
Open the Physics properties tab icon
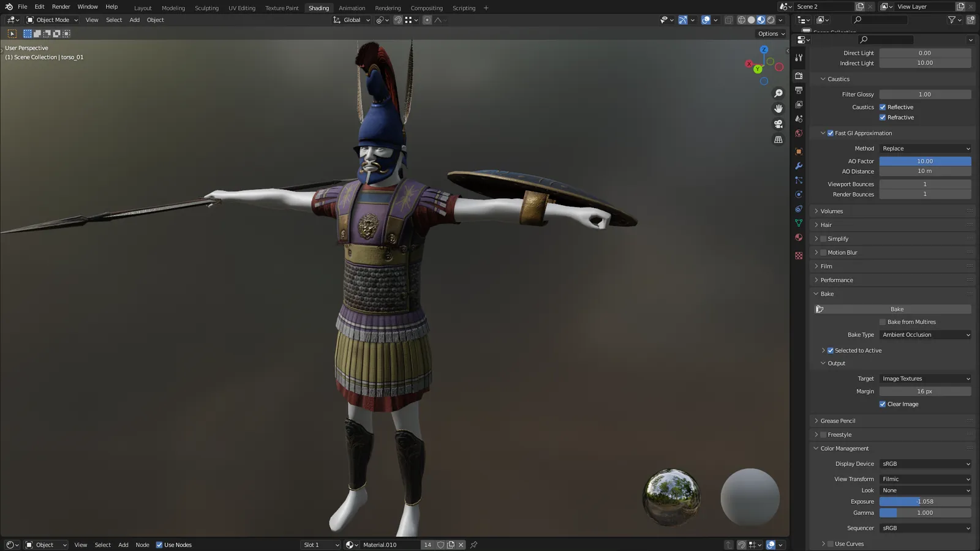click(799, 195)
